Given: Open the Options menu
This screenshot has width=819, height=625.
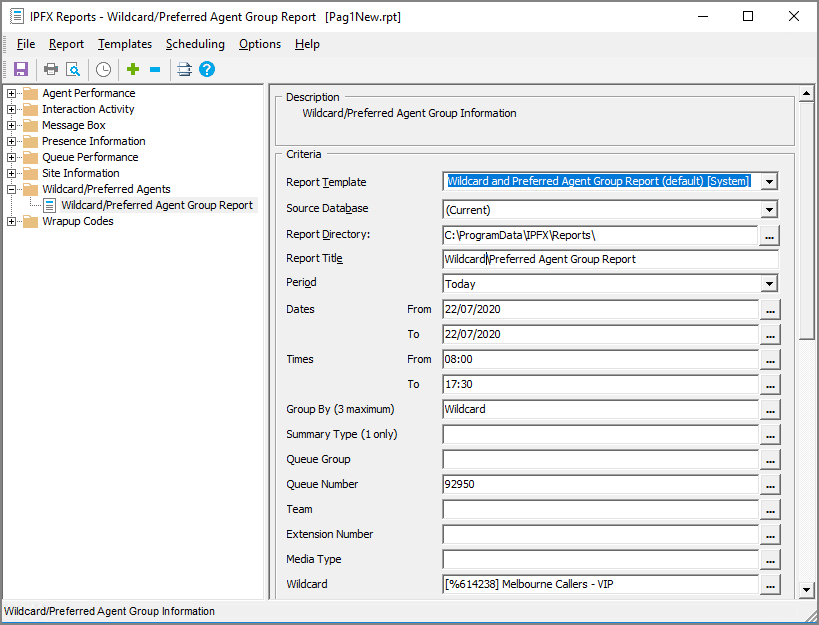Looking at the screenshot, I should pos(260,44).
